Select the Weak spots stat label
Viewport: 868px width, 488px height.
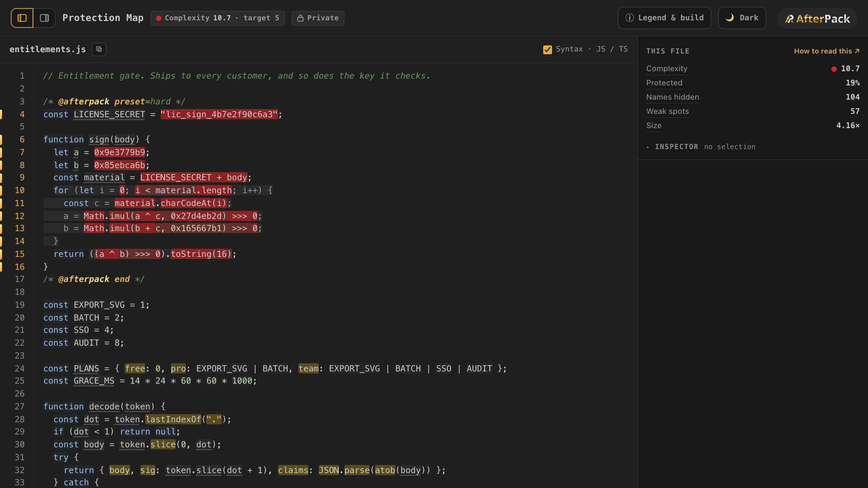[x=667, y=111]
